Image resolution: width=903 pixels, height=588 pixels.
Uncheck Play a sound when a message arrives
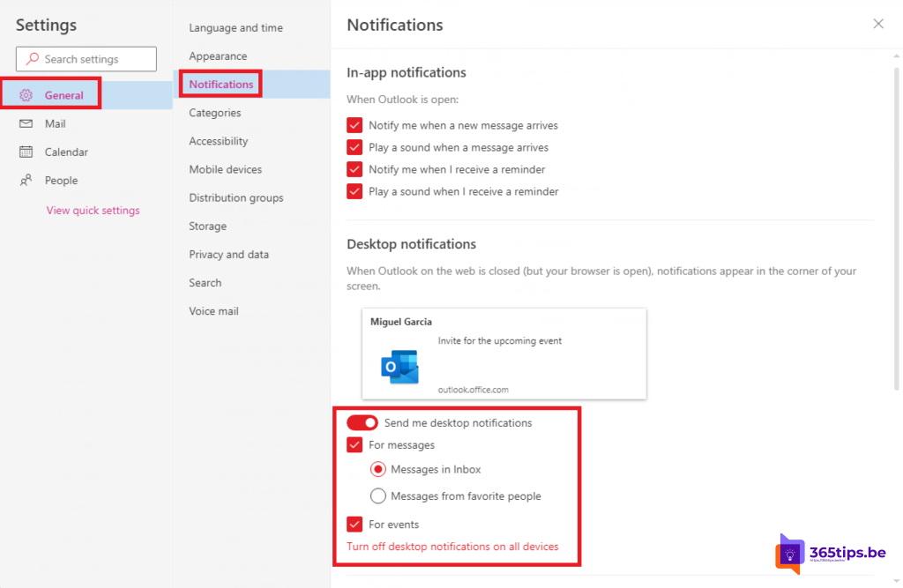pyautogui.click(x=354, y=147)
